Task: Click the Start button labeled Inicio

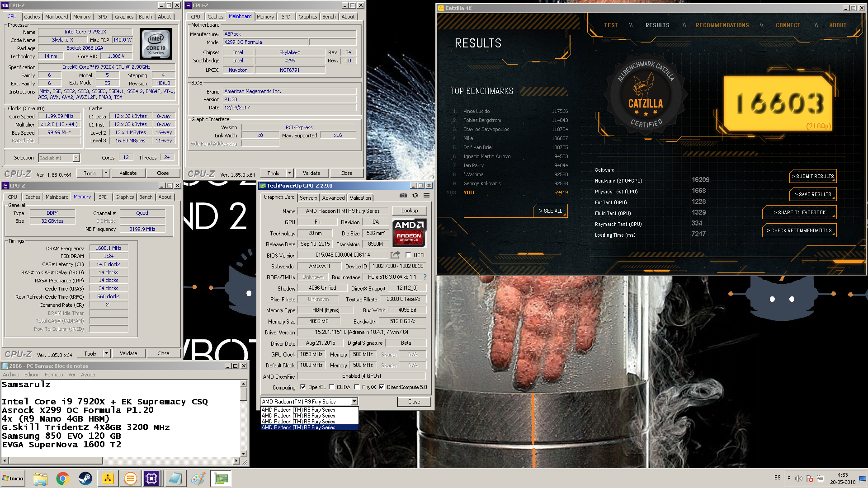Action: point(13,479)
